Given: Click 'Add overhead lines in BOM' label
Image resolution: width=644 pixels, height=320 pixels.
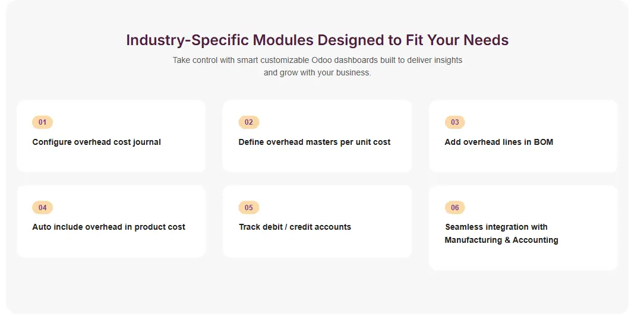Looking at the screenshot, I should [498, 142].
